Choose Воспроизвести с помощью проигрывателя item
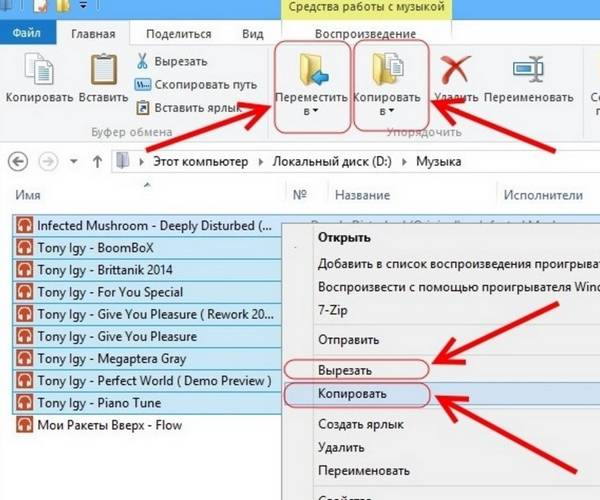Viewport: 600px width, 500px height. 458,287
